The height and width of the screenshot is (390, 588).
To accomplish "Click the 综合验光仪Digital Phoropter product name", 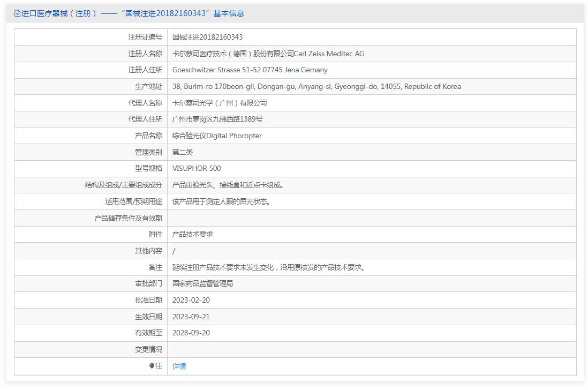I will [x=217, y=136].
